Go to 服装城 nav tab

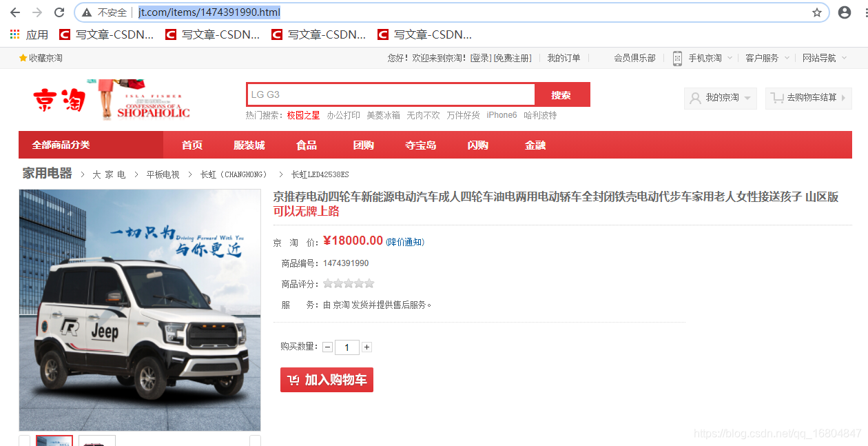(x=249, y=145)
